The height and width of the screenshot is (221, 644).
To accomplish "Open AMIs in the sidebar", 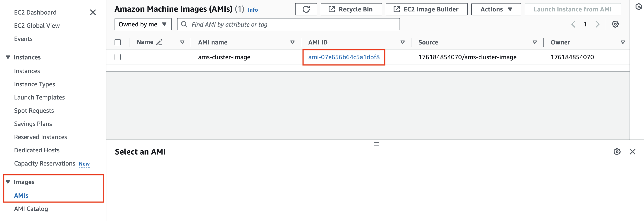I will coord(21,195).
